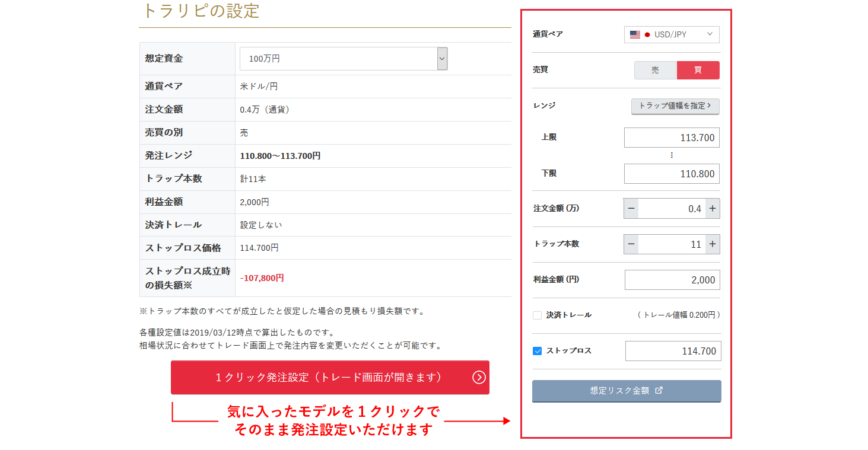Click the 通貨ペア value 米ドル/円
Viewport: 868px width, 450px height.
(x=259, y=87)
